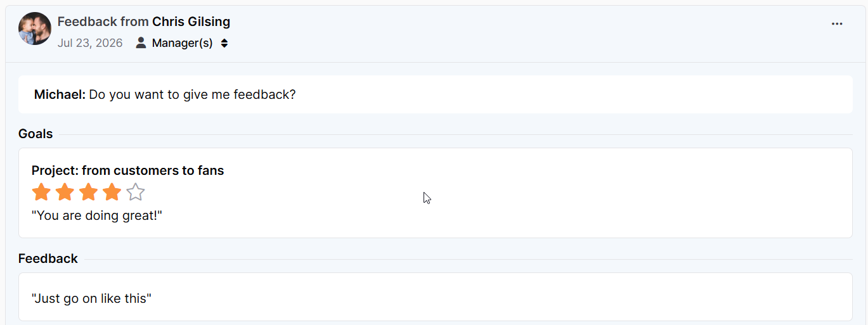868x325 pixels.
Task: Open the 'Project: from customers to fans' goal
Action: pyautogui.click(x=127, y=170)
